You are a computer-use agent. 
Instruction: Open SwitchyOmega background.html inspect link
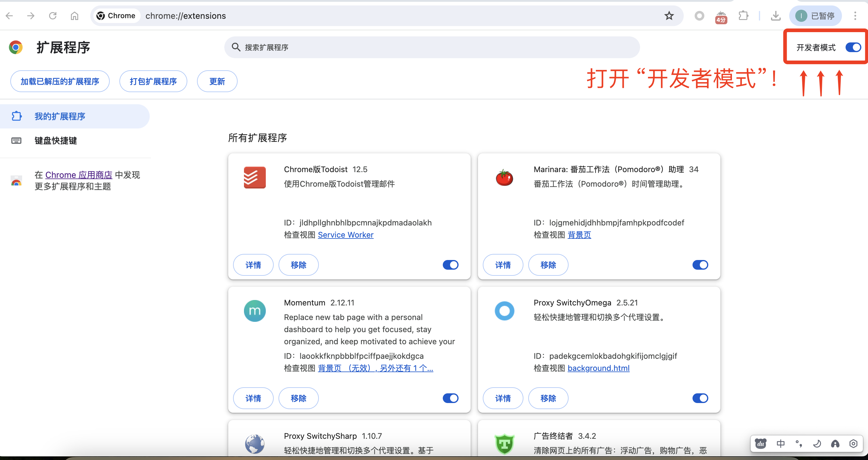[x=599, y=368]
